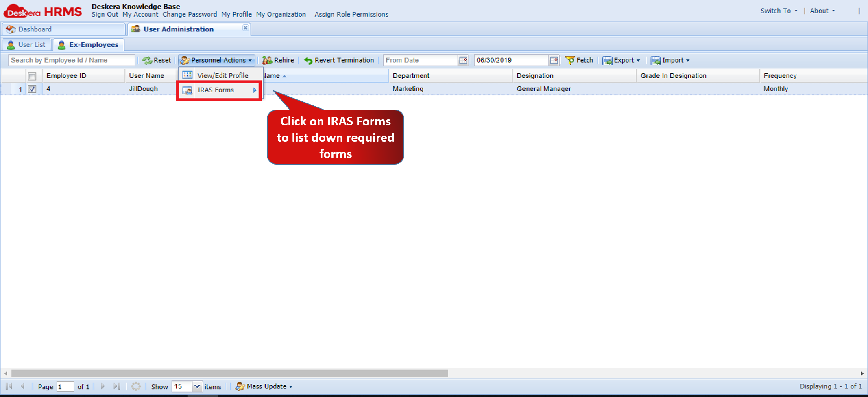Screen dimensions: 868x397
Task: Click the View/Edit Profile grid icon
Action: pos(187,75)
